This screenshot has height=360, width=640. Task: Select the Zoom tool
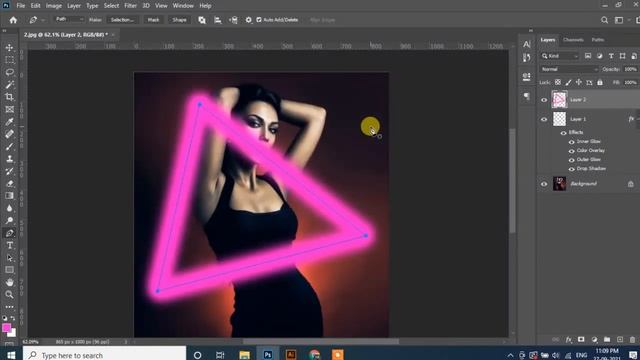click(x=9, y=294)
